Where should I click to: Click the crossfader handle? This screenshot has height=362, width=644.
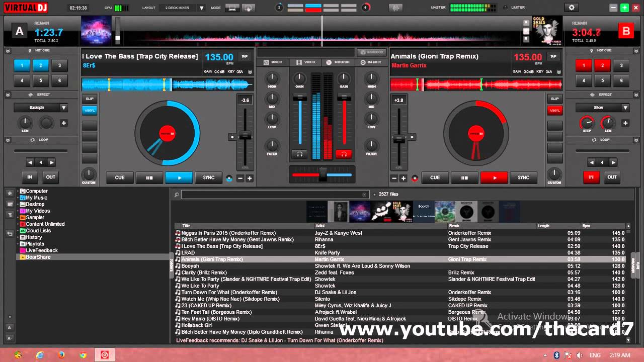point(323,174)
